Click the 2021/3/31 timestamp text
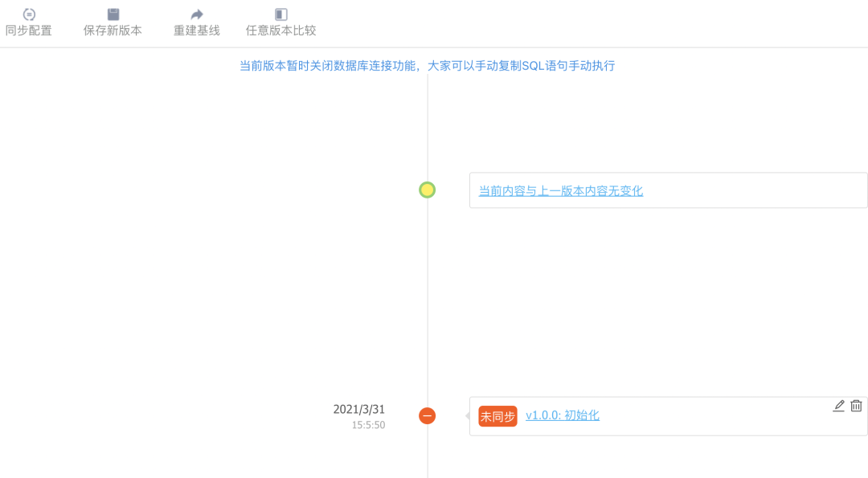868x478 pixels. 359,409
